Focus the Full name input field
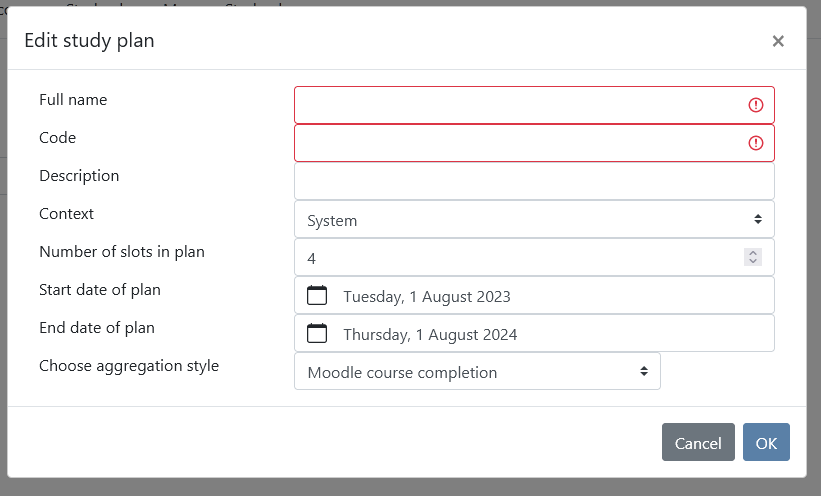 coord(534,105)
